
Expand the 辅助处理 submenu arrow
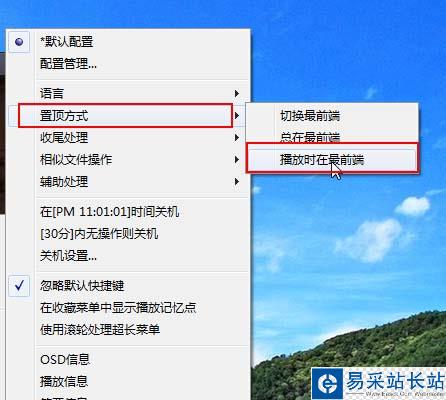coord(237,182)
